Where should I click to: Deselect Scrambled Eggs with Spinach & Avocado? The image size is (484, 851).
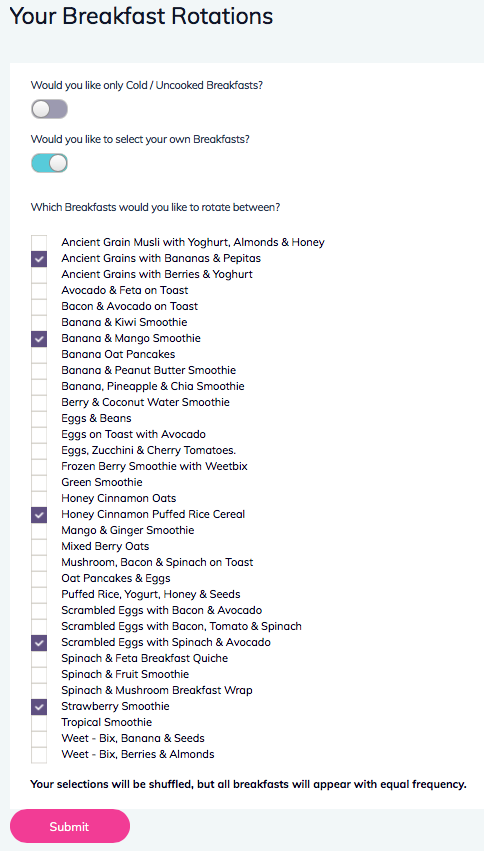click(39, 643)
